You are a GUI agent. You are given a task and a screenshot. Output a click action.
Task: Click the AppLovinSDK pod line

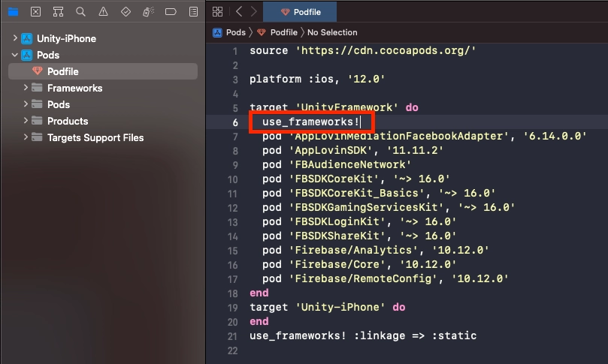coord(352,150)
